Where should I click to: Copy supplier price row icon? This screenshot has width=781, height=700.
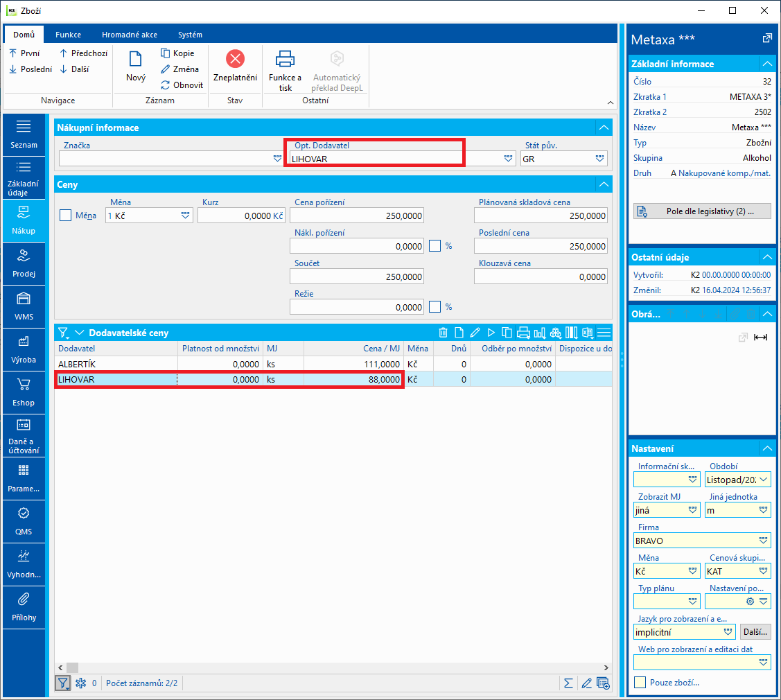click(x=507, y=332)
